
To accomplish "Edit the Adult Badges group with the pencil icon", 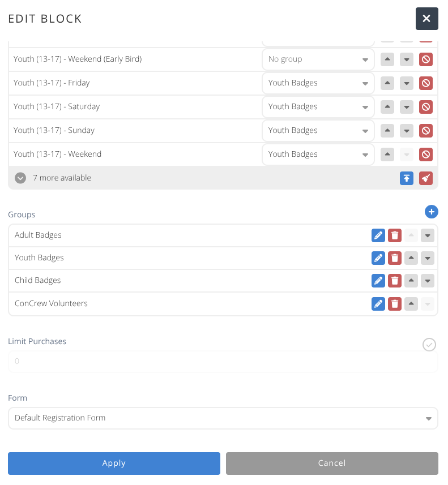I will click(x=378, y=235).
